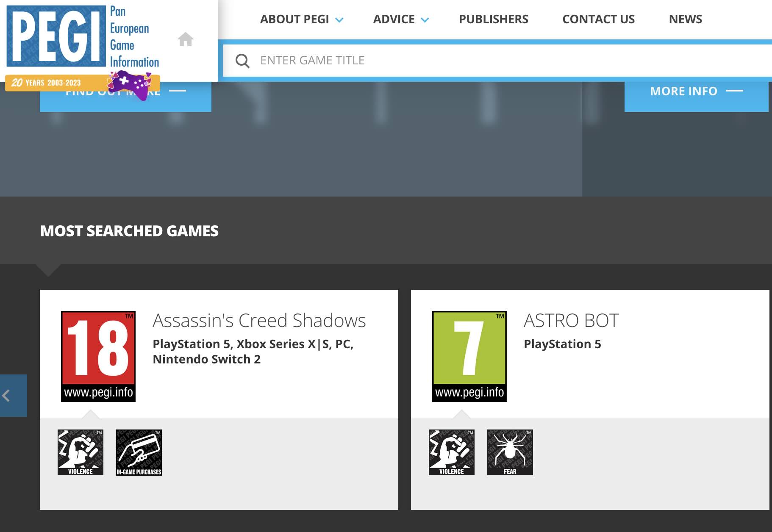772x532 pixels.
Task: Click the search magnifier icon
Action: (x=242, y=61)
